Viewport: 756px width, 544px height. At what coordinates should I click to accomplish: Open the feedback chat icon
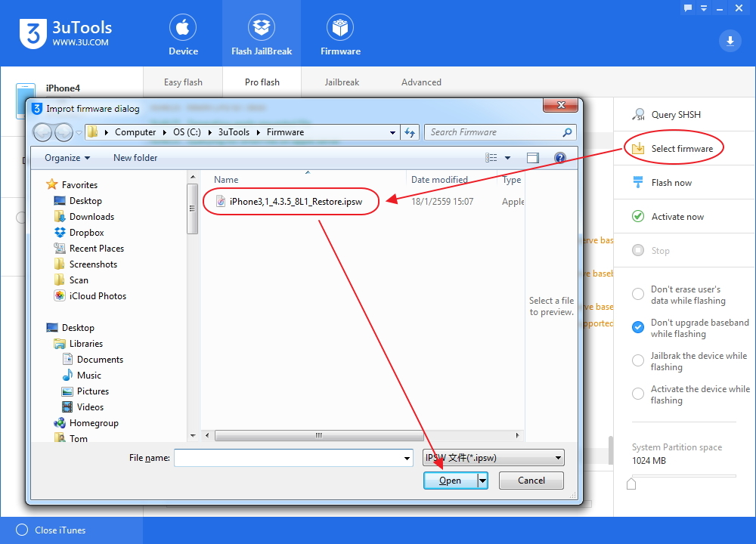pos(688,8)
